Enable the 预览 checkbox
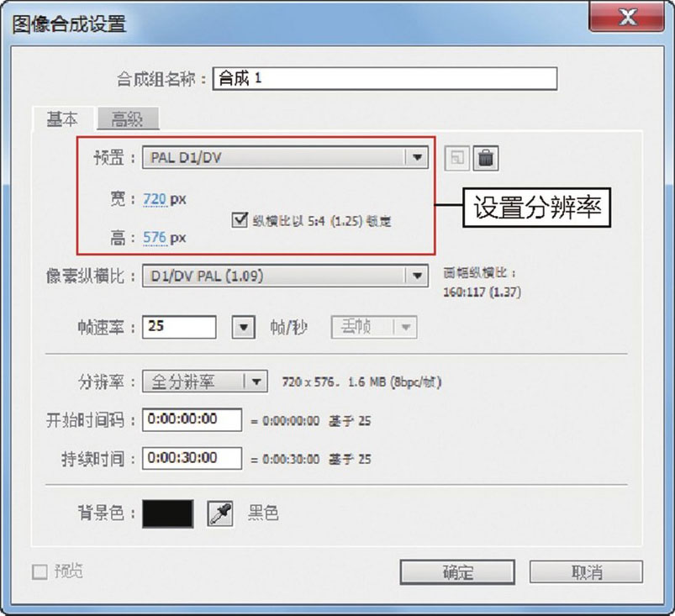This screenshot has height=616, width=675. [x=40, y=572]
